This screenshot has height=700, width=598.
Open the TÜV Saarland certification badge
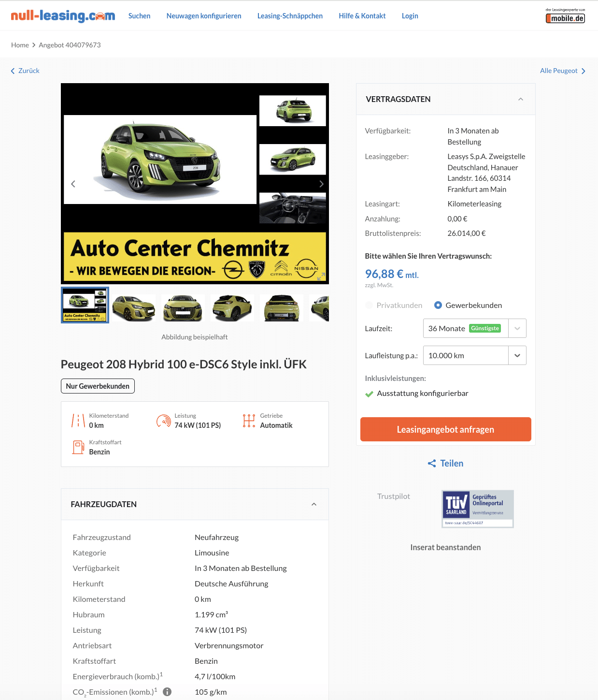(478, 509)
